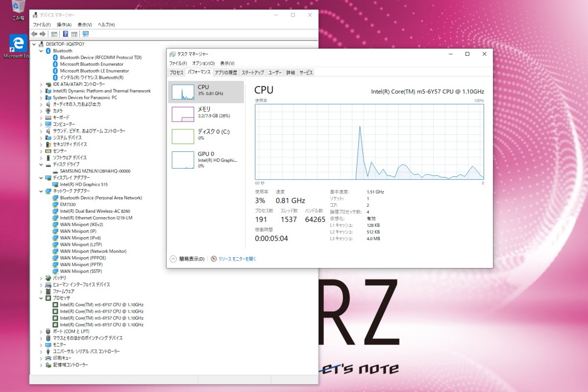
Task: Open 表示(V) menu in Task Manager
Action: click(x=227, y=63)
